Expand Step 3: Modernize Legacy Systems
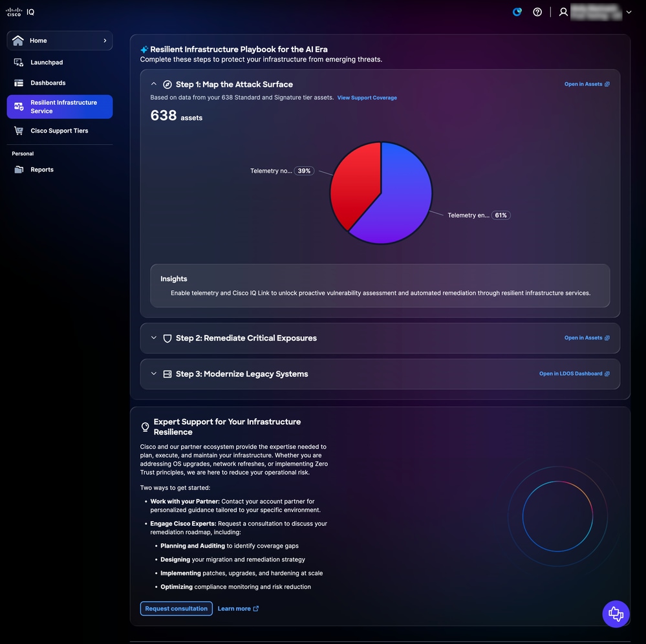Screen dimensions: 646x644 coord(154,374)
